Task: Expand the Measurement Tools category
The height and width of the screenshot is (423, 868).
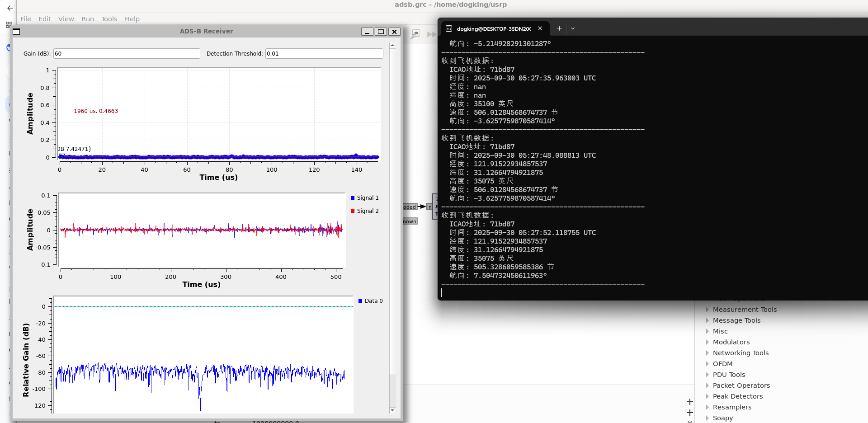Action: [744, 310]
